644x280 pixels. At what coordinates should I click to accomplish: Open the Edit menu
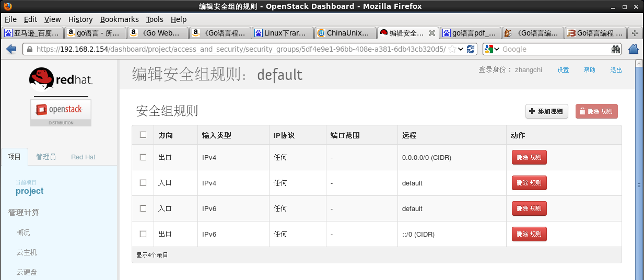[x=30, y=19]
